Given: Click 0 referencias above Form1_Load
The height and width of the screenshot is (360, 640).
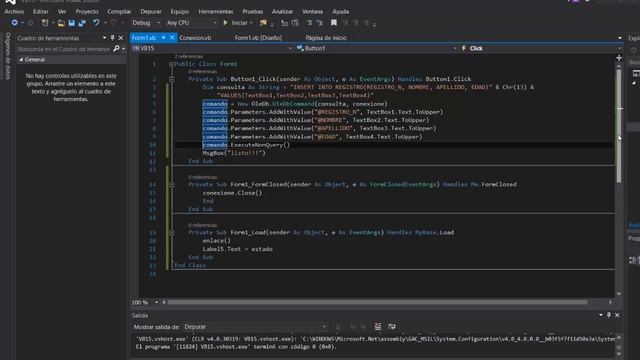Looking at the screenshot, I should tap(202, 225).
